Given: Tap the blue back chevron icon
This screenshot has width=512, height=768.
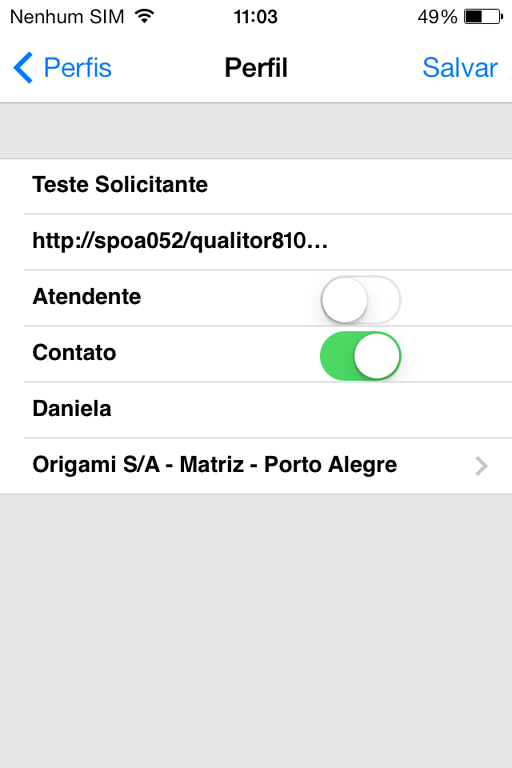Looking at the screenshot, I should click(x=23, y=68).
